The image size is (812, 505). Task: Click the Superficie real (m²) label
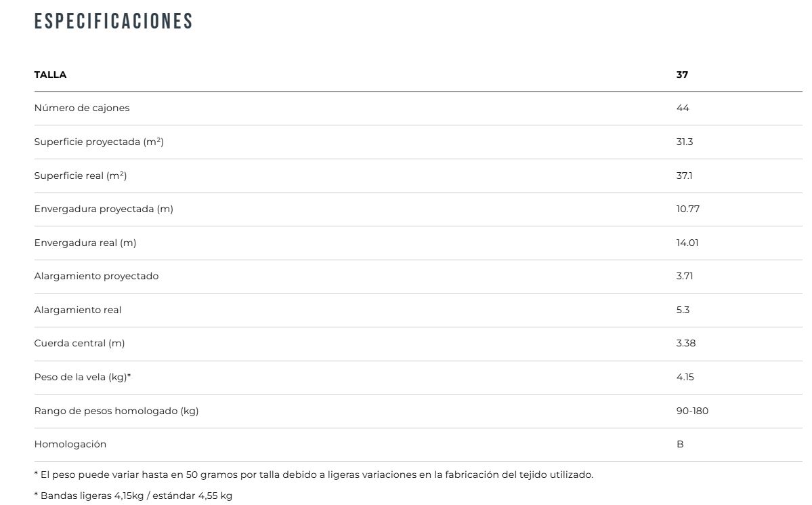click(81, 176)
